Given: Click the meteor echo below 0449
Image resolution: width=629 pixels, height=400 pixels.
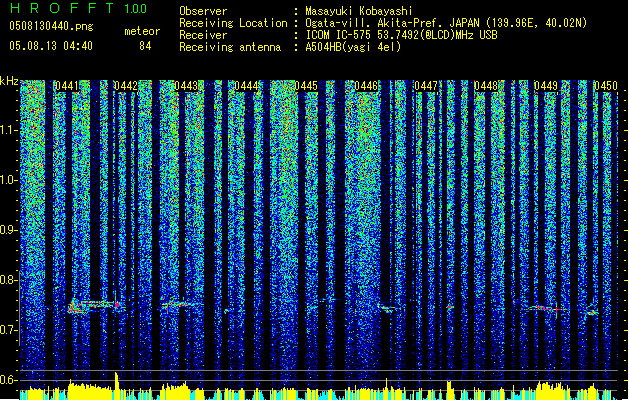Looking at the screenshot, I should click(546, 309).
